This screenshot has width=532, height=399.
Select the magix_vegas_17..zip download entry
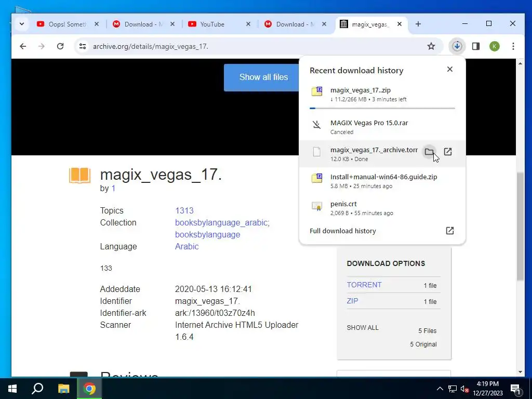[382, 95]
